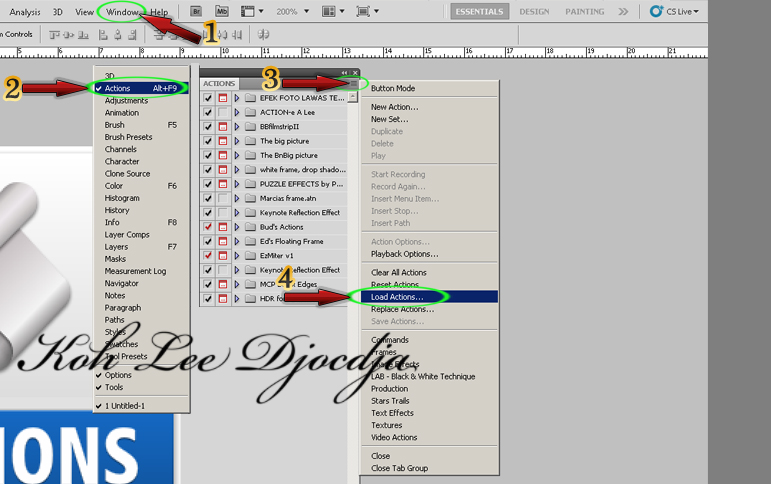The height and width of the screenshot is (484, 771).
Task: Toggle item checkbox for ACTION-e A Lee
Action: (208, 112)
